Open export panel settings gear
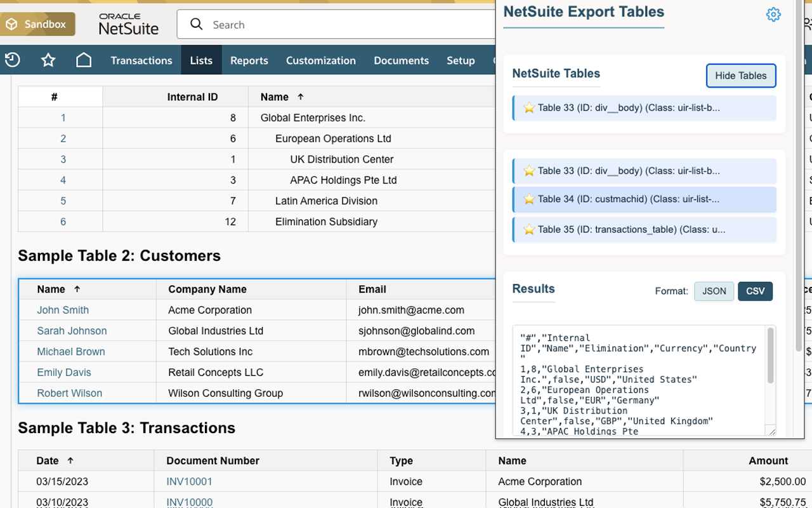 tap(773, 15)
